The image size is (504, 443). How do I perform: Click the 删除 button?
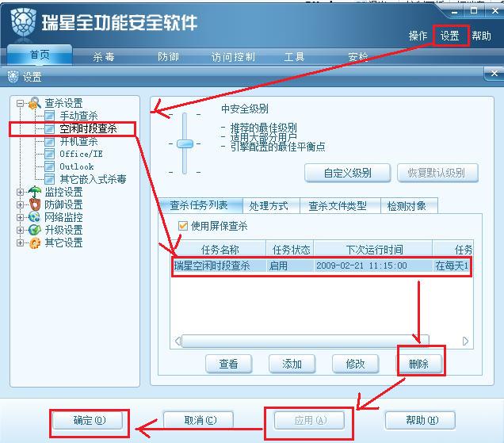point(419,364)
